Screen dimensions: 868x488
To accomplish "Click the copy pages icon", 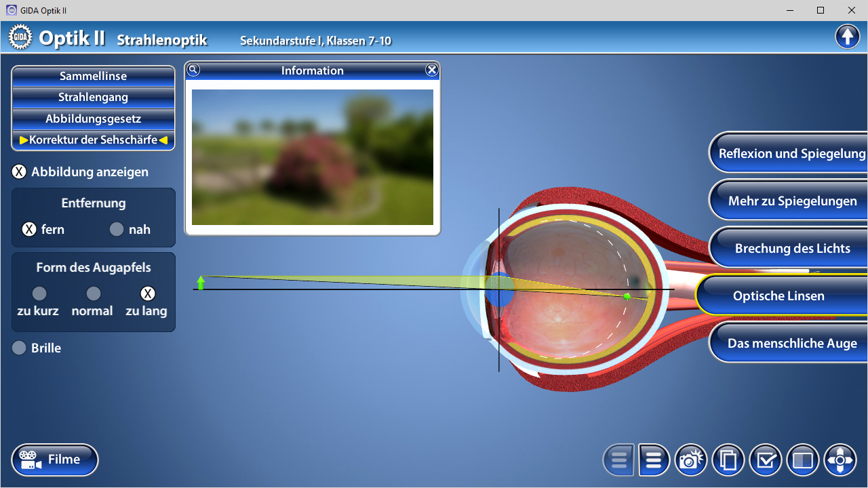I will point(728,461).
